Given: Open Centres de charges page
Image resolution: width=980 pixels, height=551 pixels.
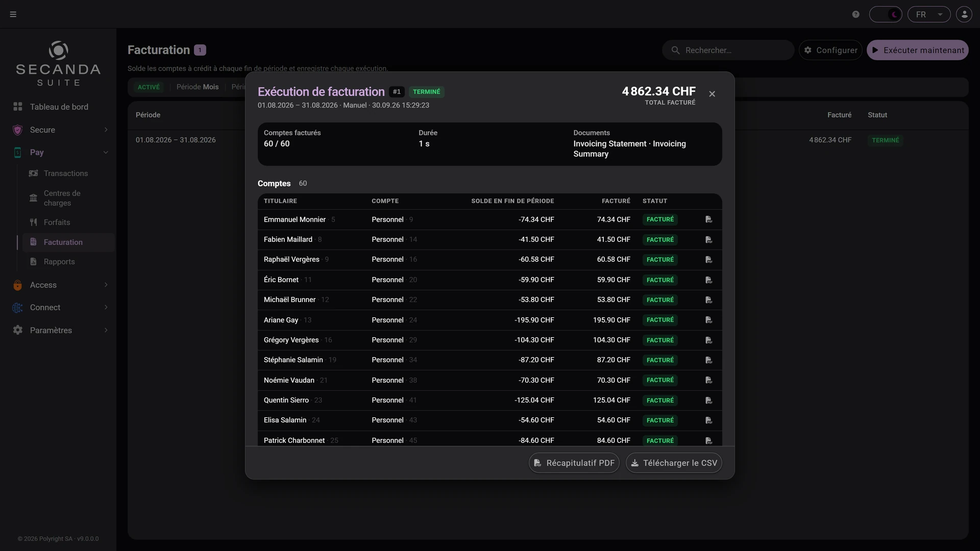Looking at the screenshot, I should pyautogui.click(x=68, y=198).
